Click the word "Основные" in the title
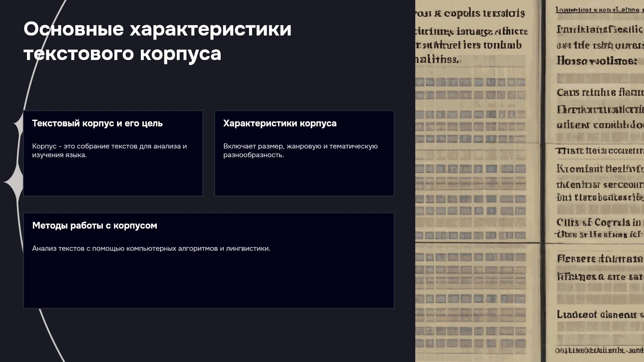The width and height of the screenshot is (644, 362). coord(73,29)
